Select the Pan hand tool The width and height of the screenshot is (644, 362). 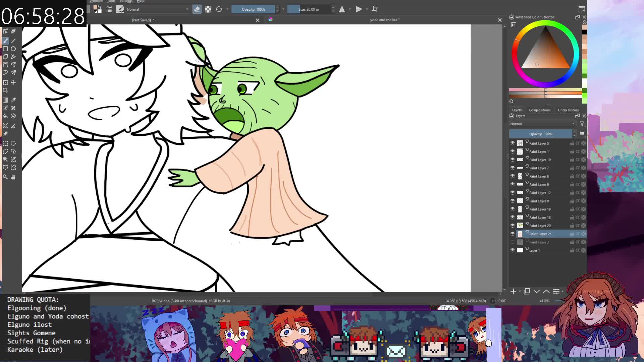(x=13, y=177)
